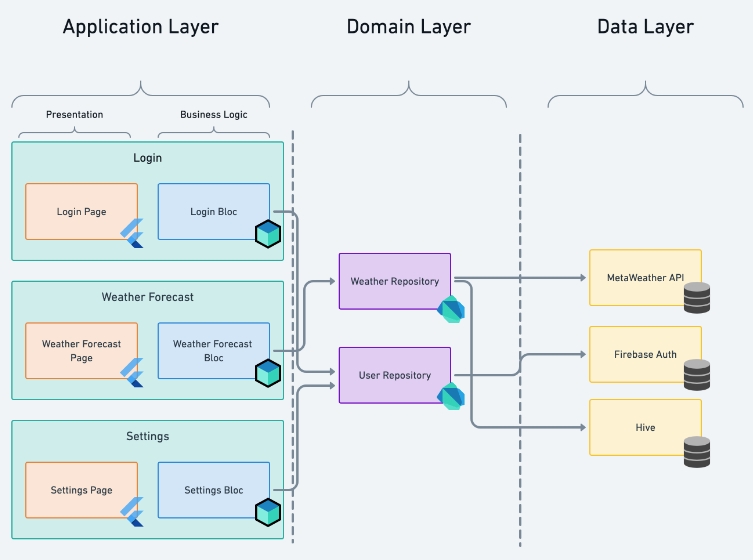
Task: Select the Domain Layer heading
Action: click(408, 27)
